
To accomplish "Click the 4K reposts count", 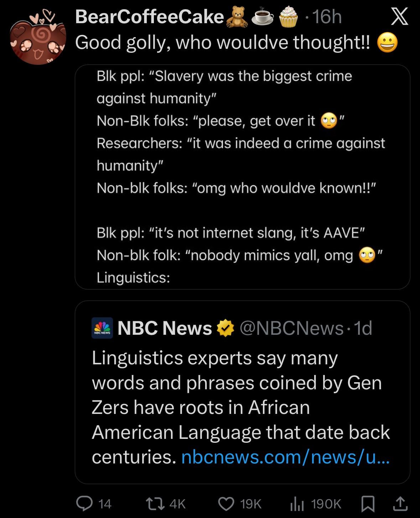I will [x=177, y=503].
